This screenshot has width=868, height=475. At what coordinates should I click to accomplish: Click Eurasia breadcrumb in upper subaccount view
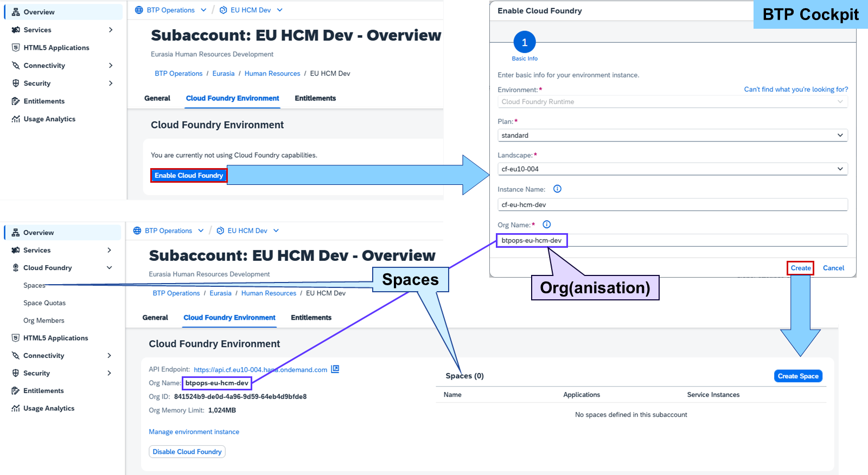point(224,74)
